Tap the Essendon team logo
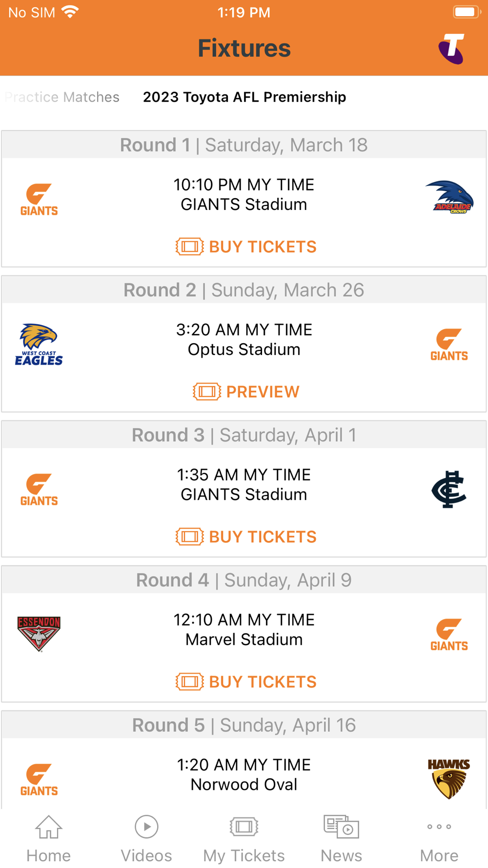 (x=39, y=633)
